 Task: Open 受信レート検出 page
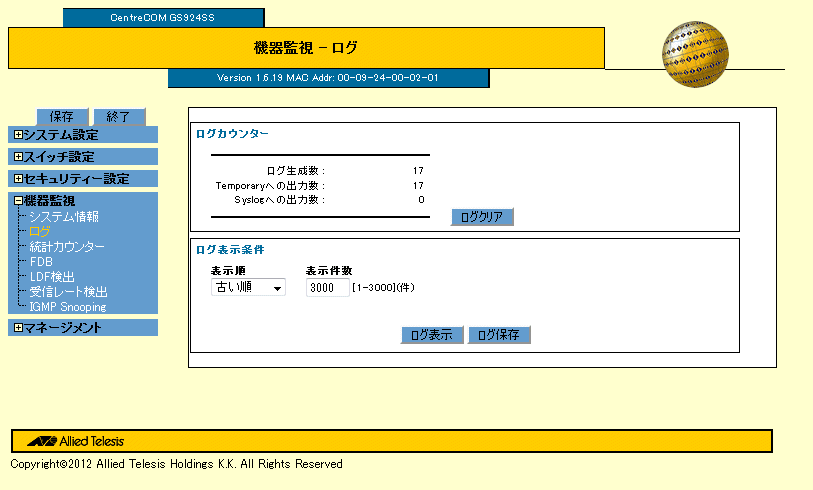[x=68, y=292]
